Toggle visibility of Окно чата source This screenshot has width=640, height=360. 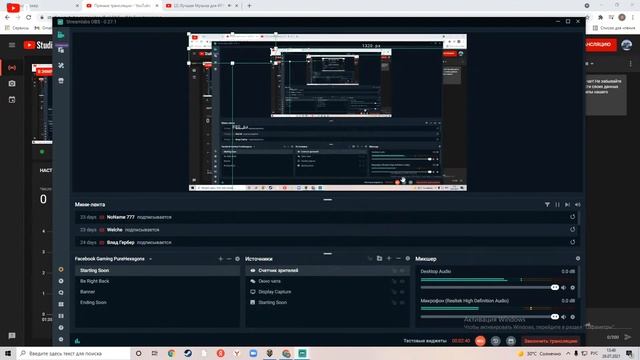coord(402,281)
